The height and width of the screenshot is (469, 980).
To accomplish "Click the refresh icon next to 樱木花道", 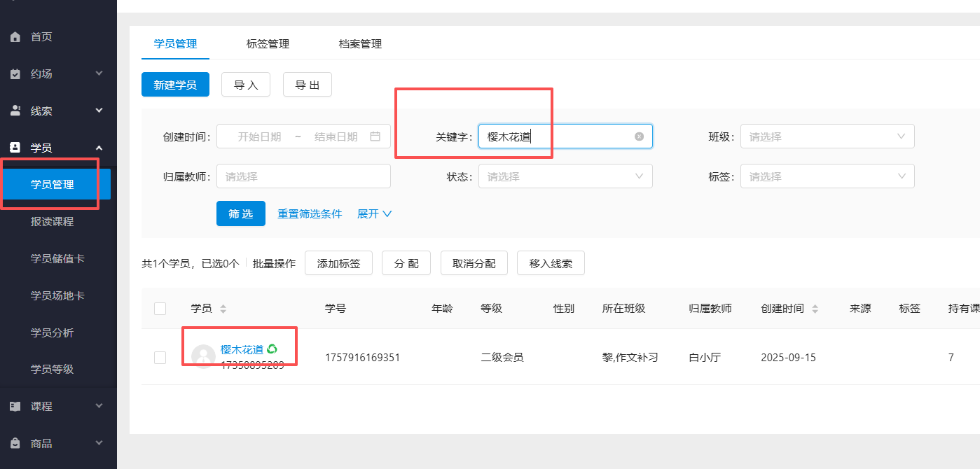I will [x=273, y=348].
